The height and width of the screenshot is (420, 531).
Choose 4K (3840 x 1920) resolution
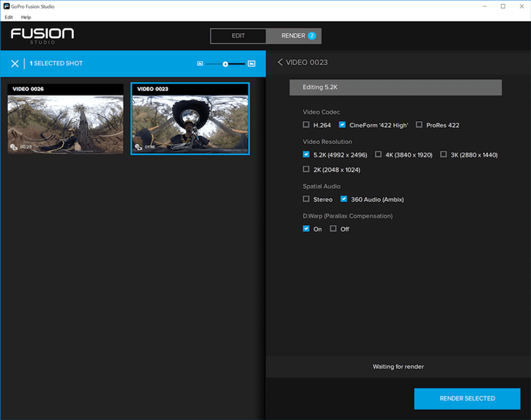point(378,154)
